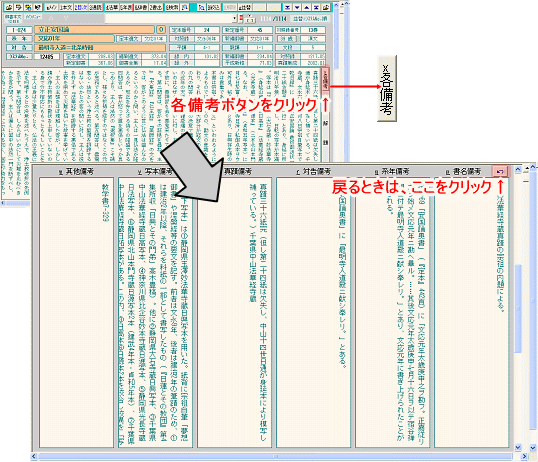
Task: Click the bottom horizontal scrollbar track
Action: [x=275, y=456]
